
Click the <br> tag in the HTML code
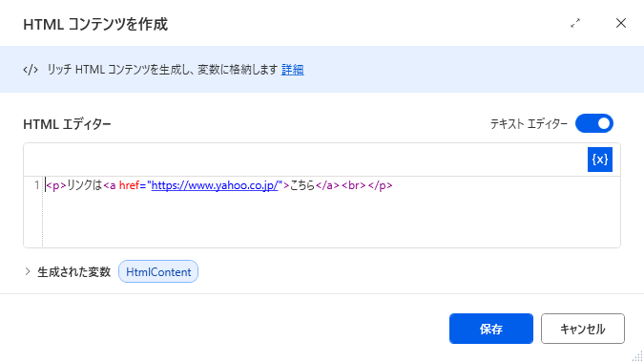pos(354,185)
